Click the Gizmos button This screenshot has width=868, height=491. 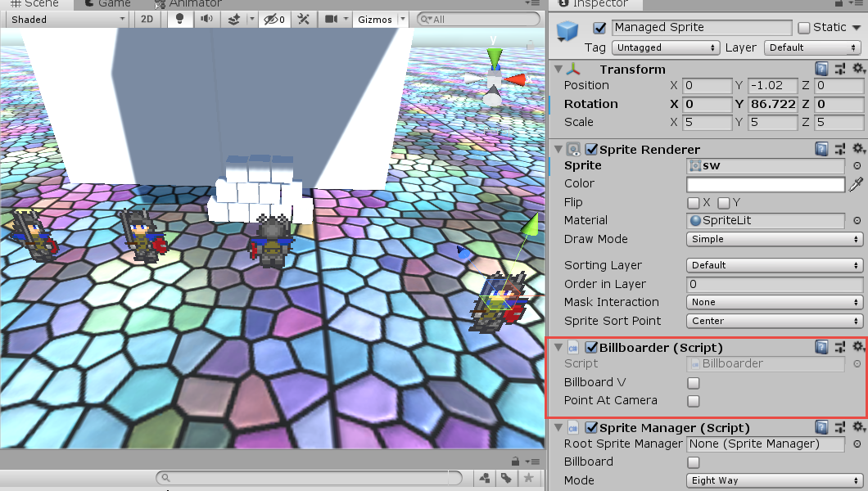pyautogui.click(x=375, y=19)
